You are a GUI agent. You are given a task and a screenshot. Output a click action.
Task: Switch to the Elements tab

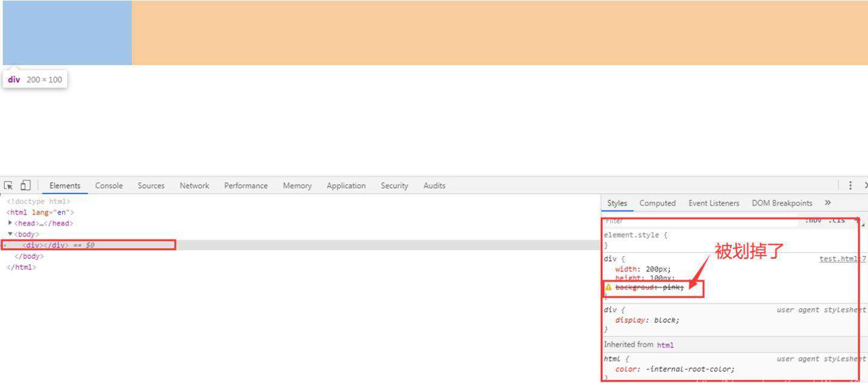64,186
